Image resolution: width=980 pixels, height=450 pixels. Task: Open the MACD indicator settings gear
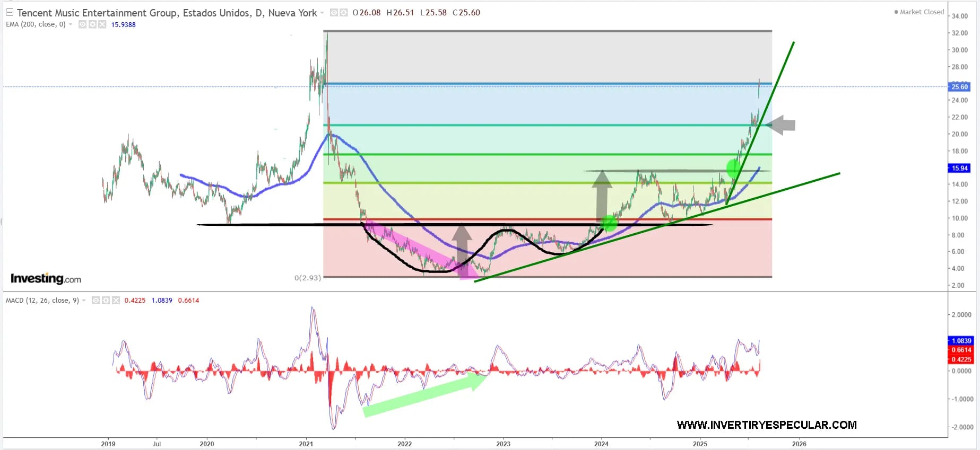point(106,301)
